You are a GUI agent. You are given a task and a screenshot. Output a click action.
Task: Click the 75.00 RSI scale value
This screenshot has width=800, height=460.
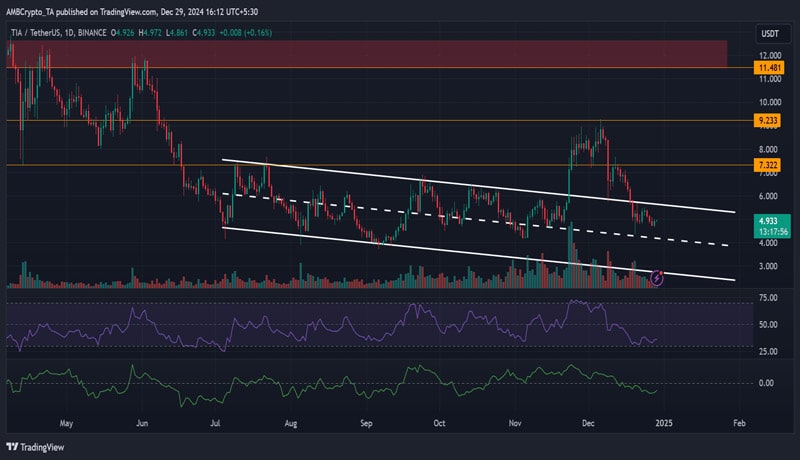click(768, 297)
